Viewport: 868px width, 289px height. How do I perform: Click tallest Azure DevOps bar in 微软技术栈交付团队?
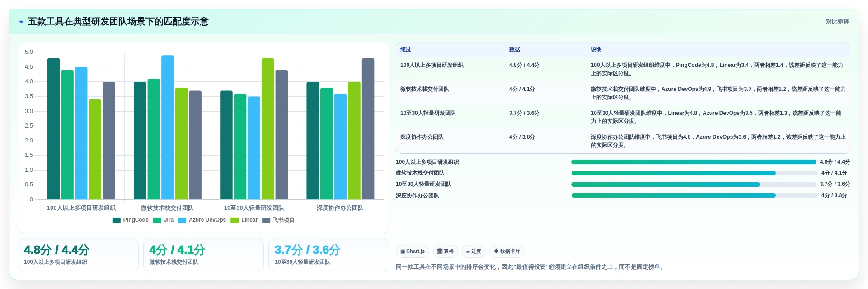coord(168,128)
